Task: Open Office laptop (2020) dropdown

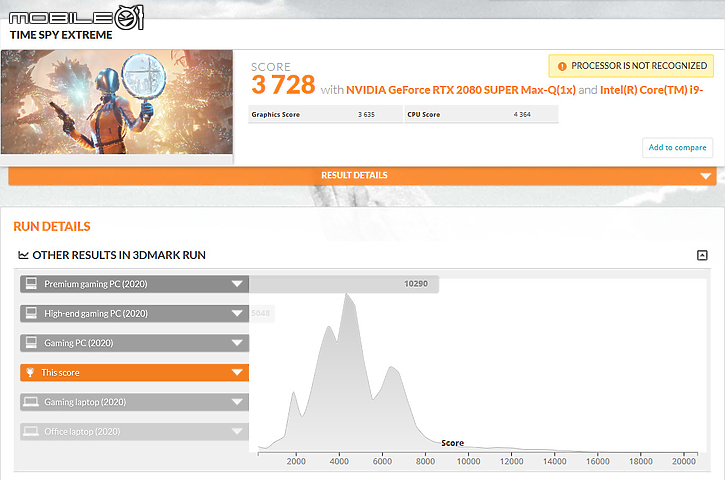Action: click(x=237, y=431)
